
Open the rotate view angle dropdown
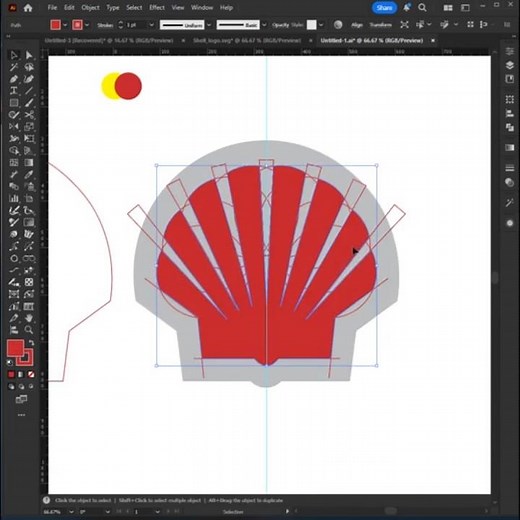107,512
